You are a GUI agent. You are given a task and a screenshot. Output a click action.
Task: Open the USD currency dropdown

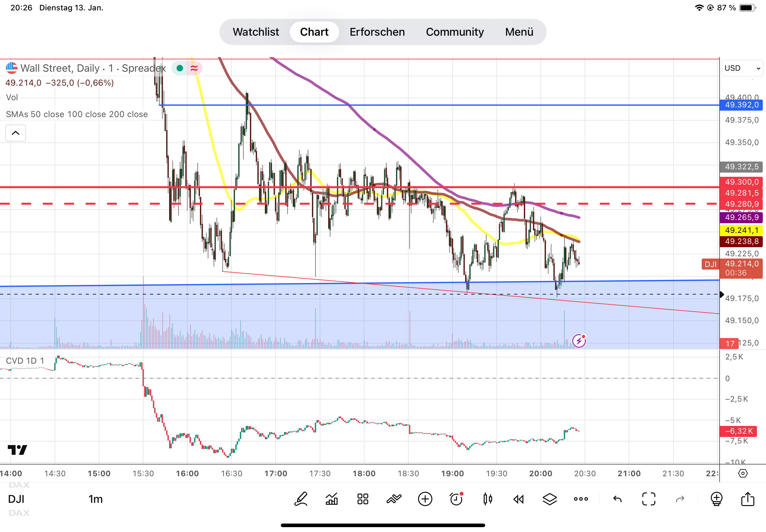pyautogui.click(x=742, y=68)
